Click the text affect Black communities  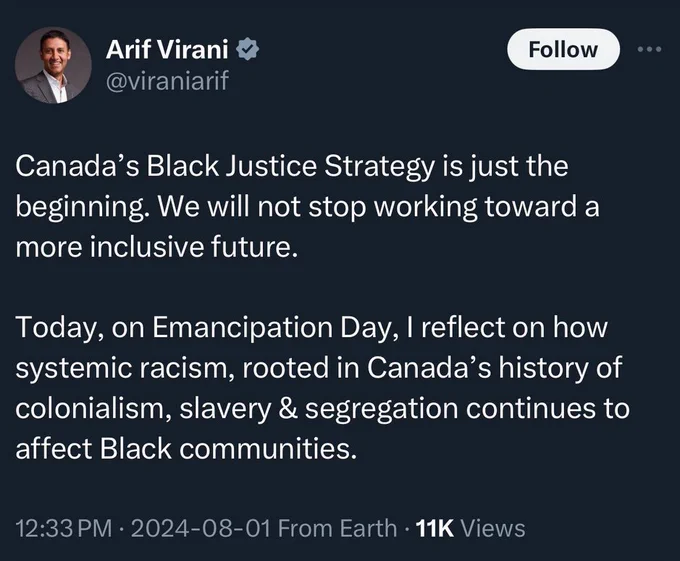click(x=186, y=449)
